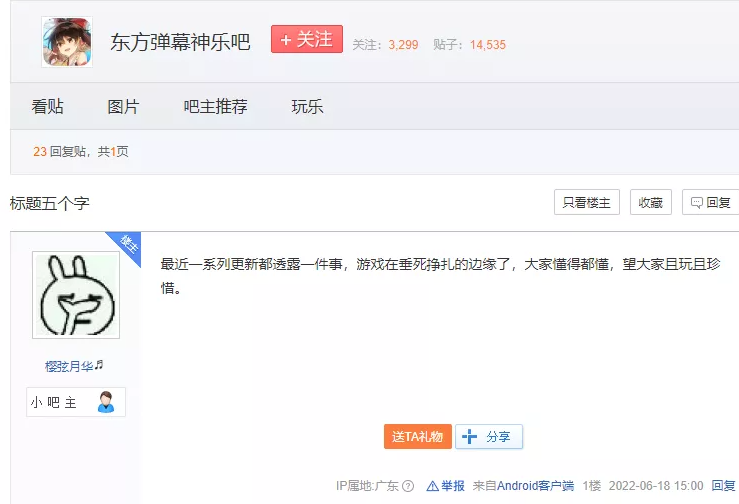Report the post using 举报
The width and height of the screenshot is (739, 504).
click(446, 486)
